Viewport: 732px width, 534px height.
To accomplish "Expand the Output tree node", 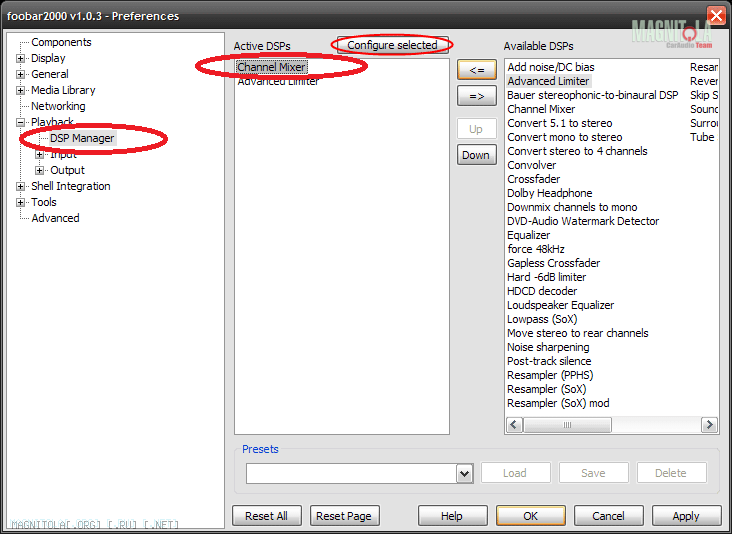I will coord(40,170).
